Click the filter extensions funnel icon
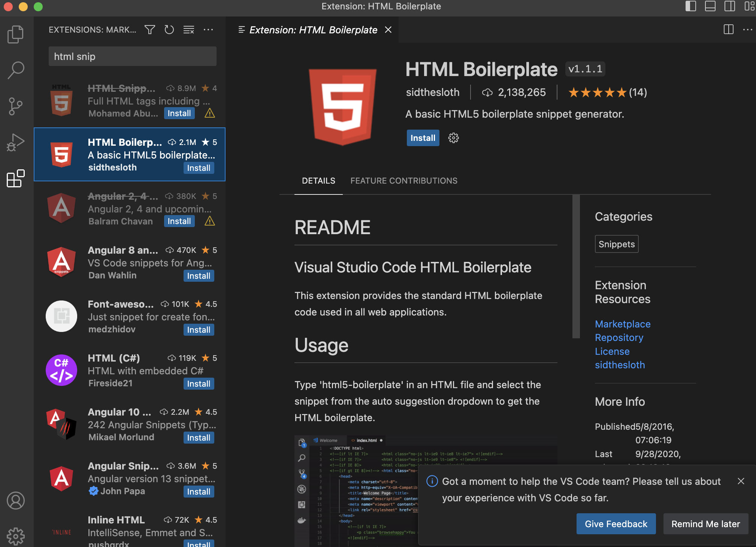The image size is (756, 547). coord(150,30)
